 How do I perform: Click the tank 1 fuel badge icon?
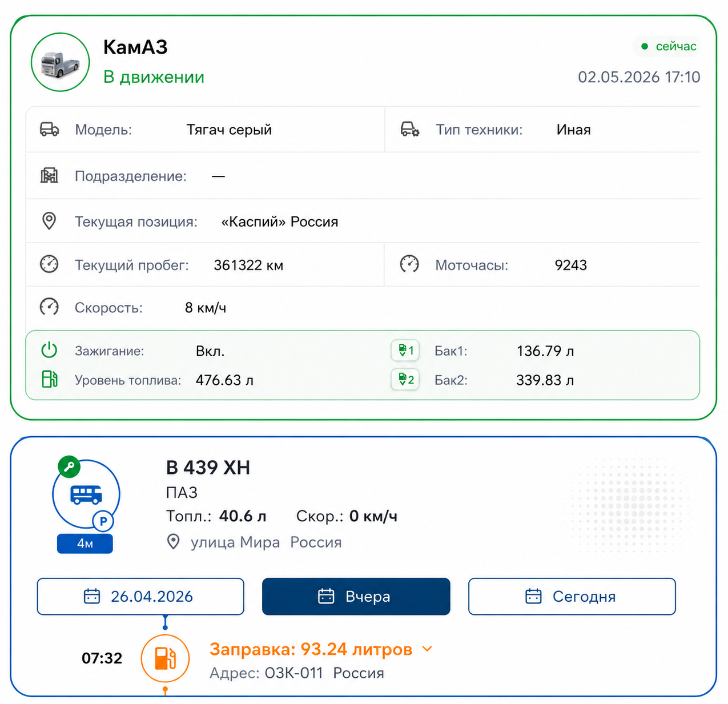(x=405, y=351)
